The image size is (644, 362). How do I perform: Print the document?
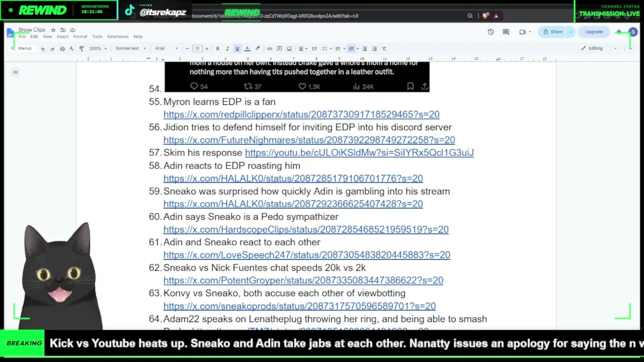[62, 49]
